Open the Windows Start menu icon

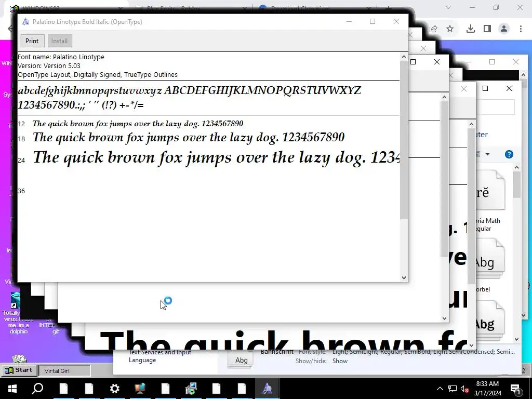[12, 389]
